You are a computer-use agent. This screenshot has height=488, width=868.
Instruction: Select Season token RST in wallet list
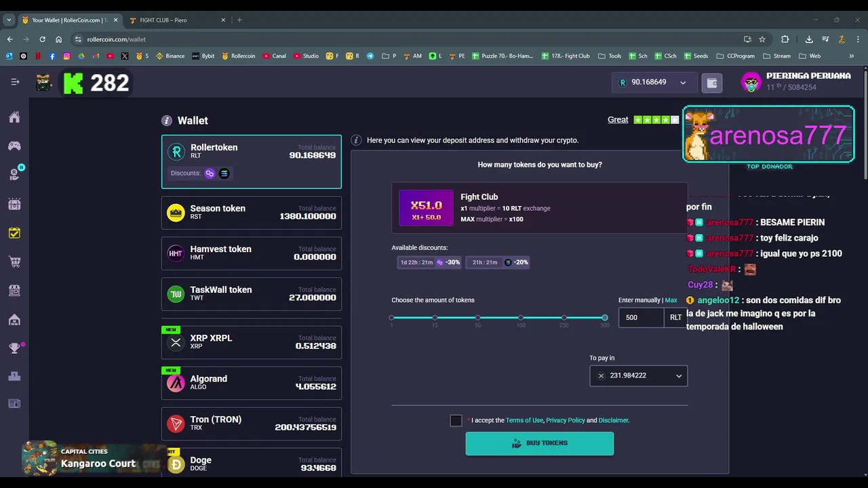(x=252, y=213)
